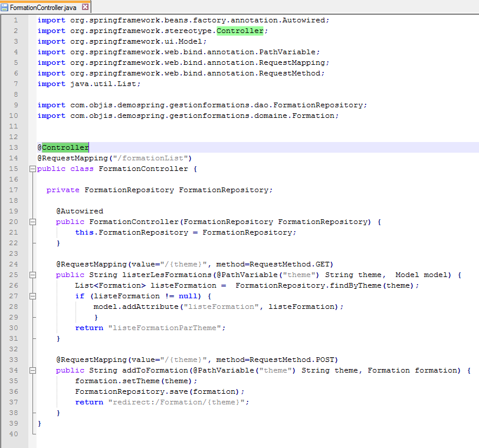The height and width of the screenshot is (448, 479).
Task: Click the highlighted Controller word in line 2
Action: 240,31
